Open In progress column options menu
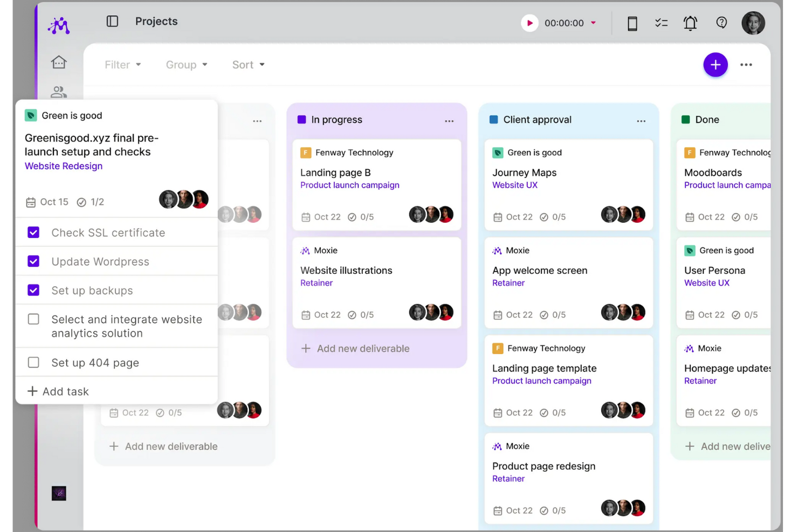The width and height of the screenshot is (798, 532). click(449, 121)
